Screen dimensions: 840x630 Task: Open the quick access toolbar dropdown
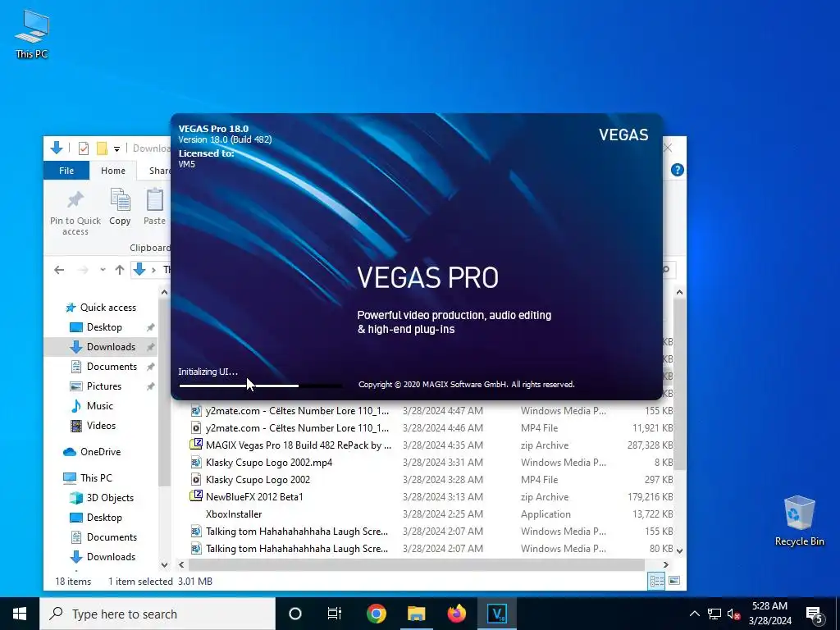pos(116,149)
